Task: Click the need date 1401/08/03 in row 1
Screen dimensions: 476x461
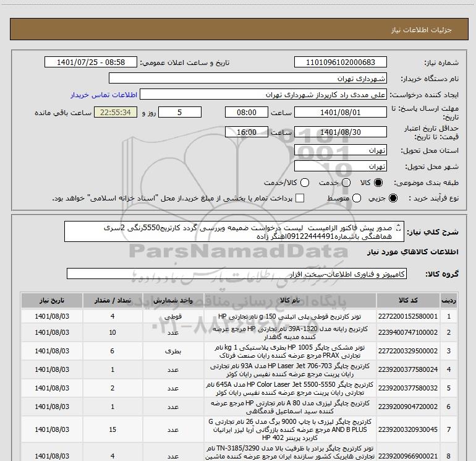Action: [52, 316]
